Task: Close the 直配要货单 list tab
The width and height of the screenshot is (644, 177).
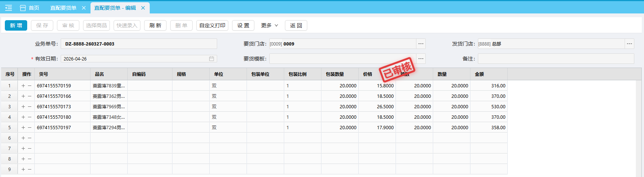Action: tap(84, 8)
